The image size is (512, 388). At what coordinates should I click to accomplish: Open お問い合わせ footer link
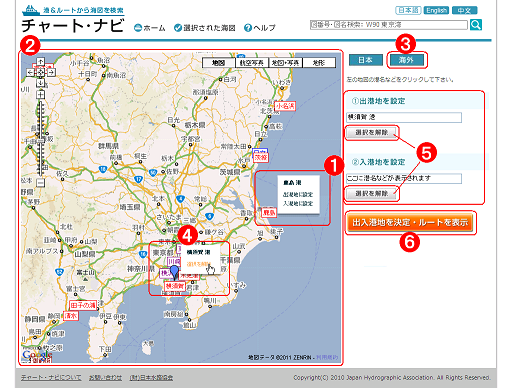click(x=105, y=377)
